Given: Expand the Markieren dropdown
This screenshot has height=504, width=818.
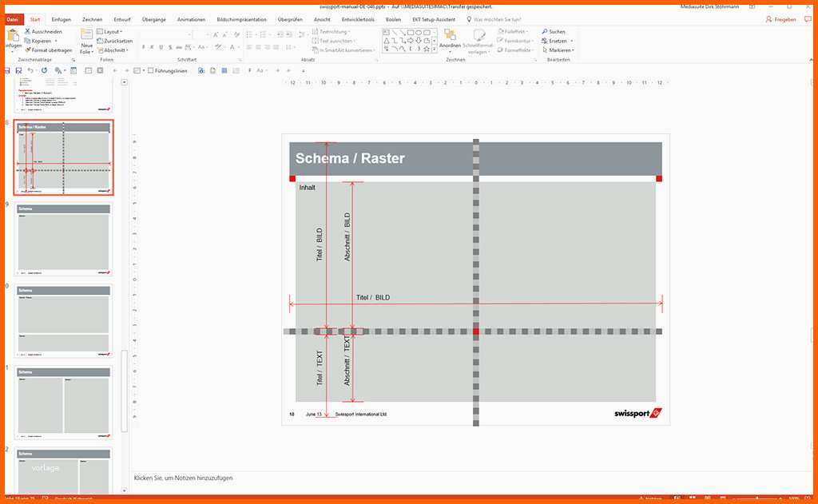Looking at the screenshot, I should coord(558,50).
